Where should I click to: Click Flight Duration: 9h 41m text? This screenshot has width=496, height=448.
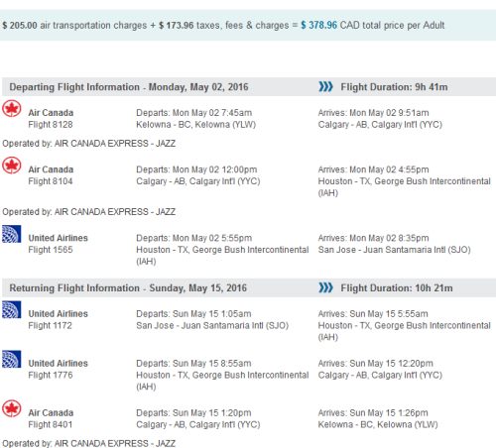[394, 87]
